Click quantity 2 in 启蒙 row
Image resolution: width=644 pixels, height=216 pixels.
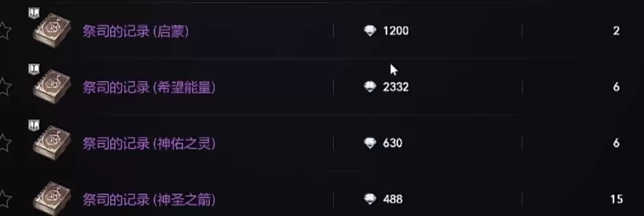click(616, 31)
